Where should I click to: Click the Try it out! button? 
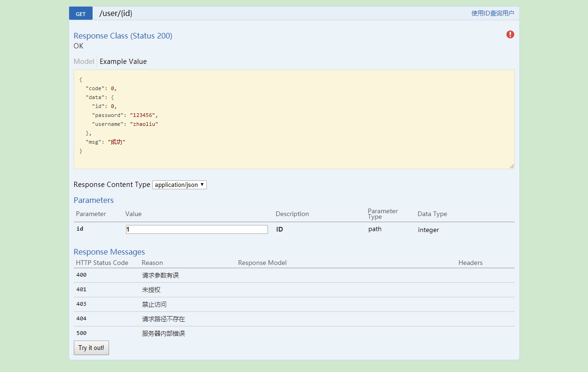coord(91,348)
